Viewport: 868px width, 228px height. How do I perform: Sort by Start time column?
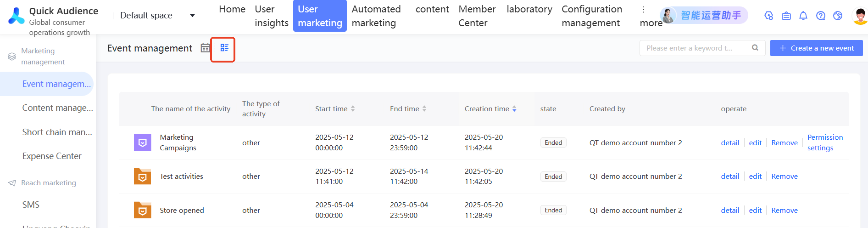coord(353,109)
